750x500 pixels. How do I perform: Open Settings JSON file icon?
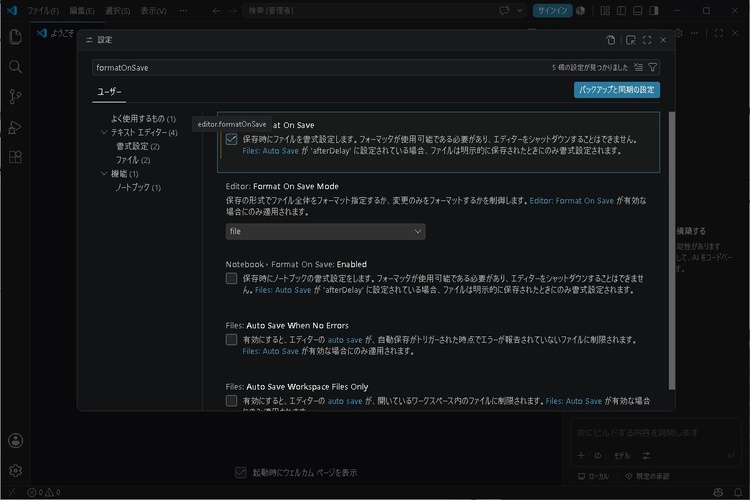tap(610, 40)
